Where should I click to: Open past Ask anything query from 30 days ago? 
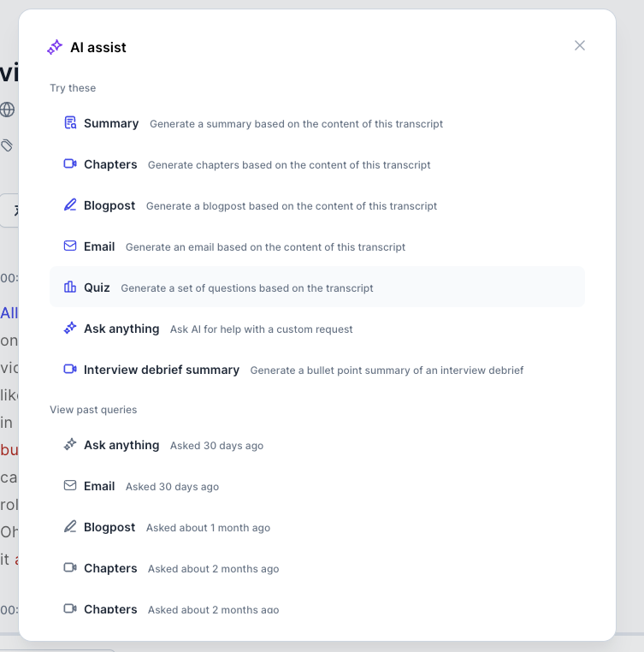tap(121, 445)
